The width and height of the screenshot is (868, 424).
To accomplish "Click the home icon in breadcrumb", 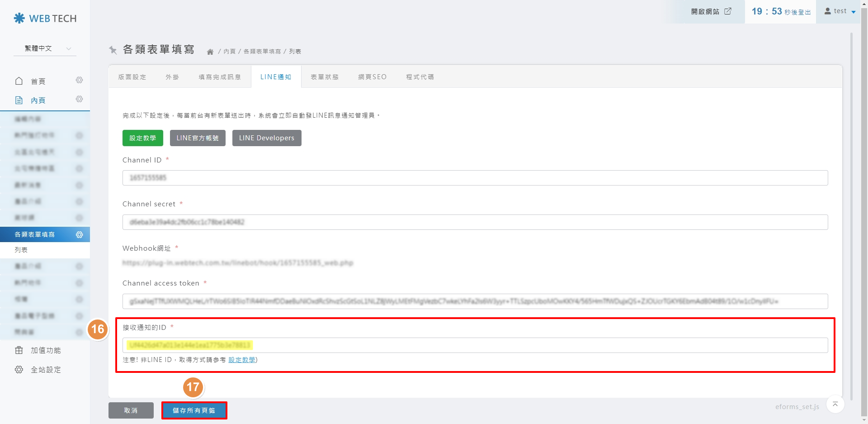I will pyautogui.click(x=210, y=52).
